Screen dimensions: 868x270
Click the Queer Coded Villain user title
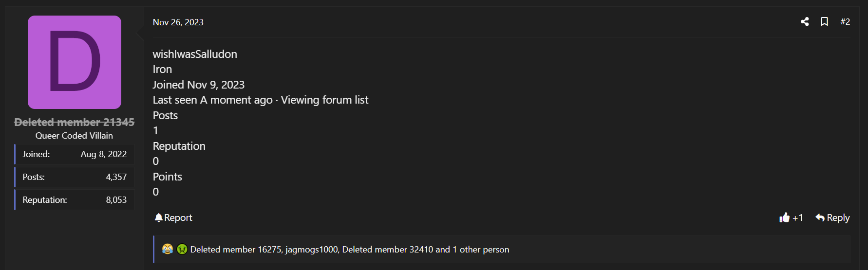coord(74,136)
